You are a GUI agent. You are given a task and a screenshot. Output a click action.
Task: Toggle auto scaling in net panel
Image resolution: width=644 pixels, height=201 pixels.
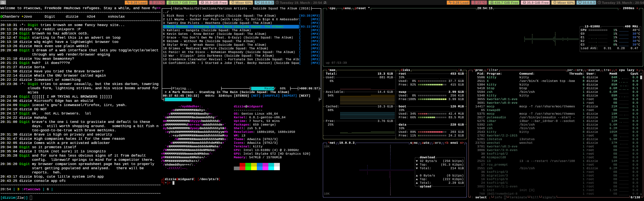(x=425, y=143)
